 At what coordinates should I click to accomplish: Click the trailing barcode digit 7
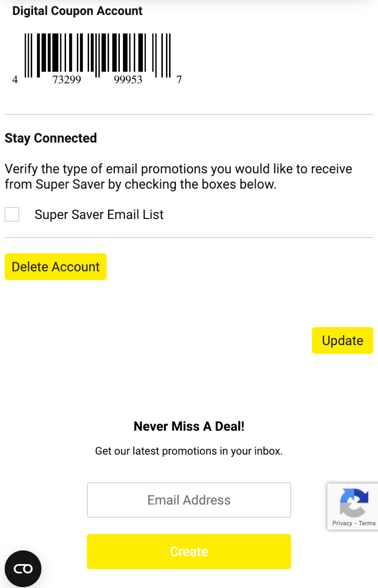[x=179, y=80]
